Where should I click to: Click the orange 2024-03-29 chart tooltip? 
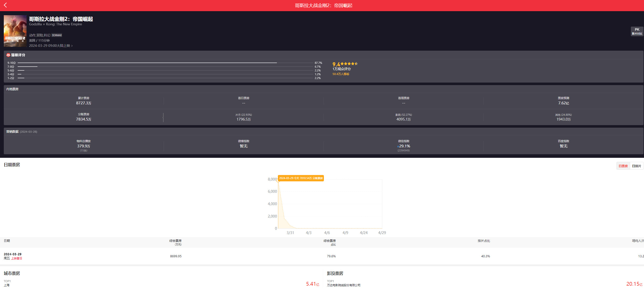click(301, 178)
